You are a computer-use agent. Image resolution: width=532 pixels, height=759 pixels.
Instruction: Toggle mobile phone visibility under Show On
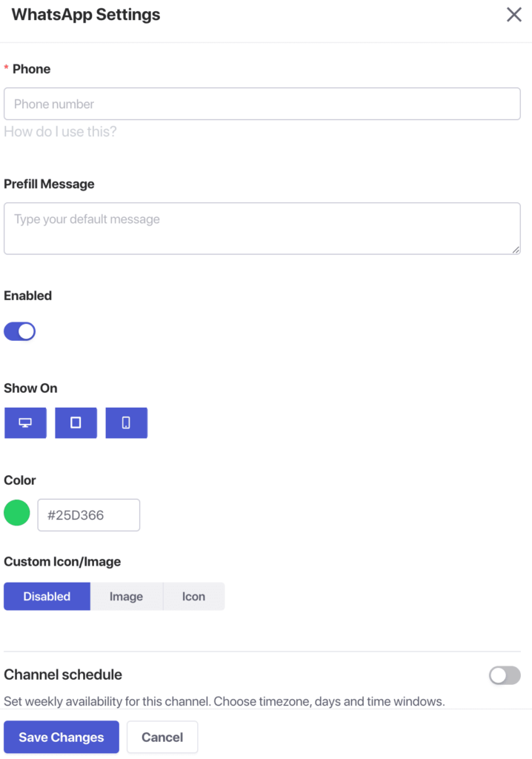click(126, 422)
